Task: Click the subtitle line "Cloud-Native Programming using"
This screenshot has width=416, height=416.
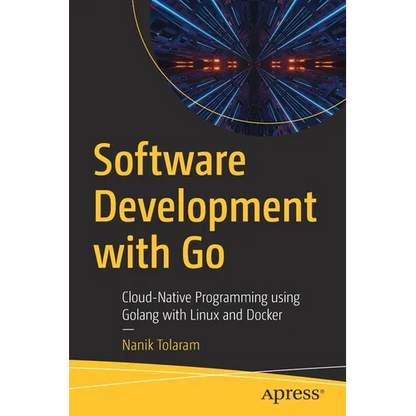Action: click(x=211, y=297)
